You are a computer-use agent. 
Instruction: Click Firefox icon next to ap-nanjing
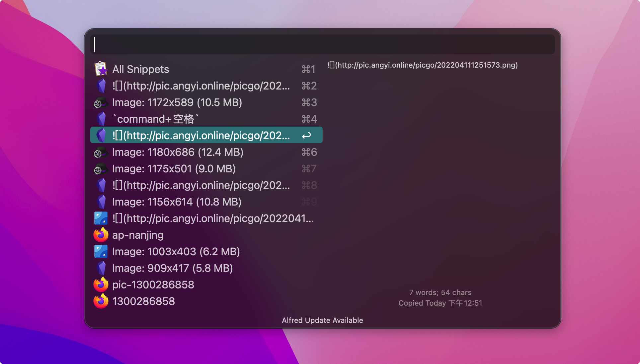click(x=101, y=235)
